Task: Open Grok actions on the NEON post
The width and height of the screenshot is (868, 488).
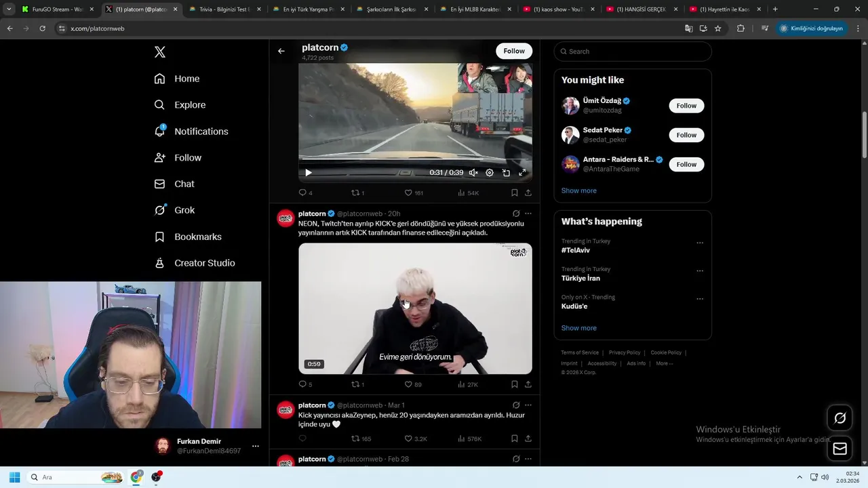Action: point(516,213)
